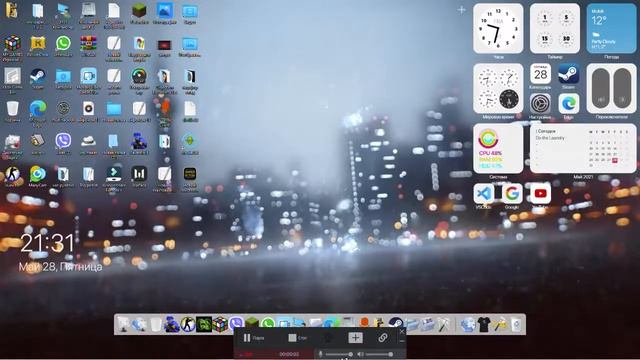The width and height of the screenshot is (640, 360).
Task: Select the Counter-Strike desktop icon
Action: click(x=12, y=174)
